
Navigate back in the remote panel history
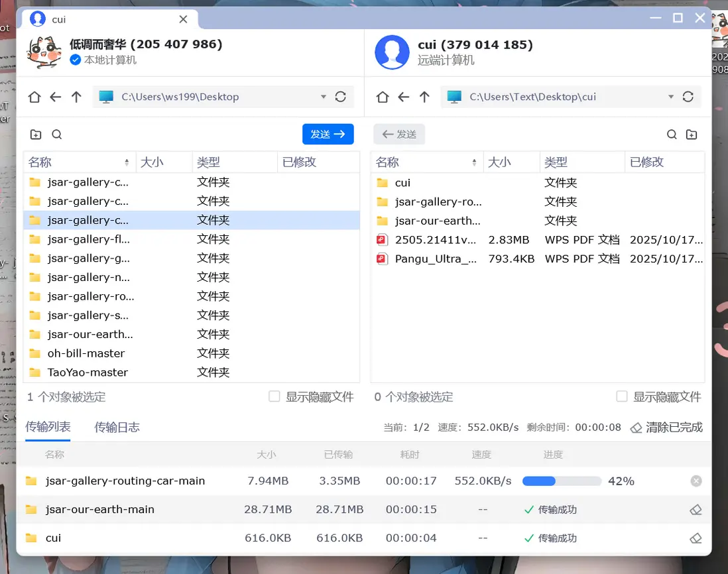[x=404, y=97]
